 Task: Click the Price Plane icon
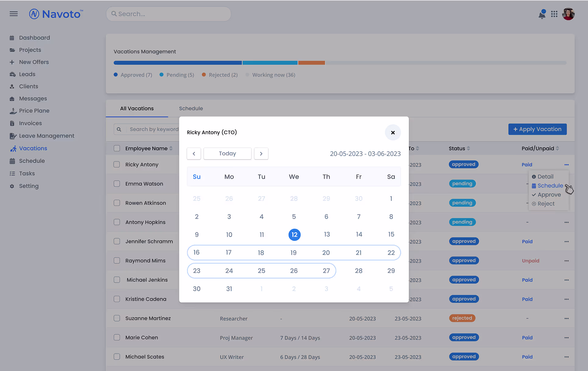pos(13,111)
